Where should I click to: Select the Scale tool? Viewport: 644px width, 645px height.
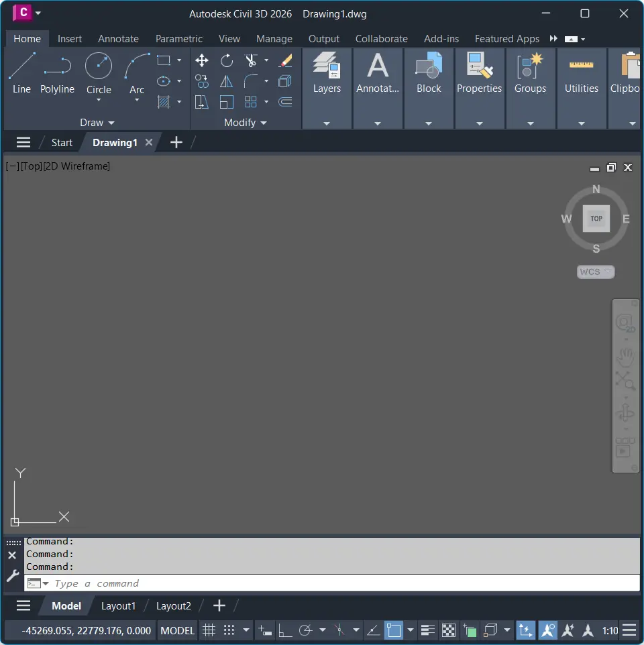coord(226,102)
